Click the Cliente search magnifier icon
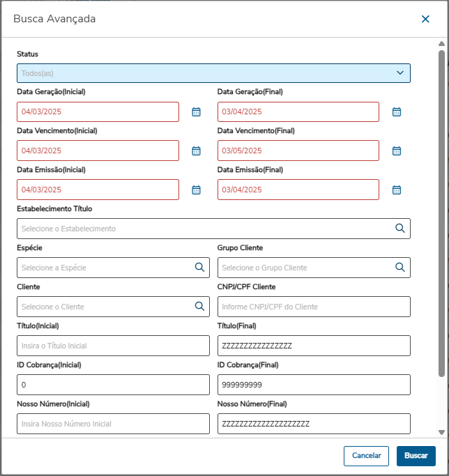This screenshot has height=476, width=449. pos(199,306)
